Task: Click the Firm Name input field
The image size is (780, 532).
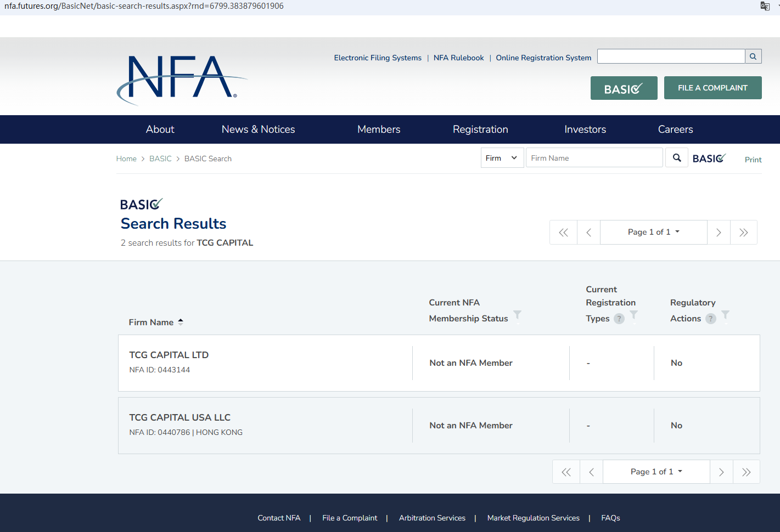Action: point(594,158)
